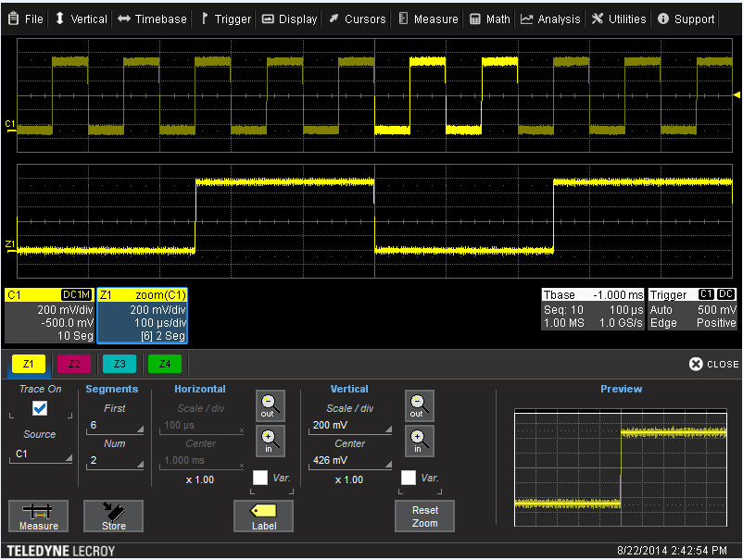Viewport: 743px width, 560px height.
Task: Switch to the Z3 zoom tab
Action: (x=119, y=364)
